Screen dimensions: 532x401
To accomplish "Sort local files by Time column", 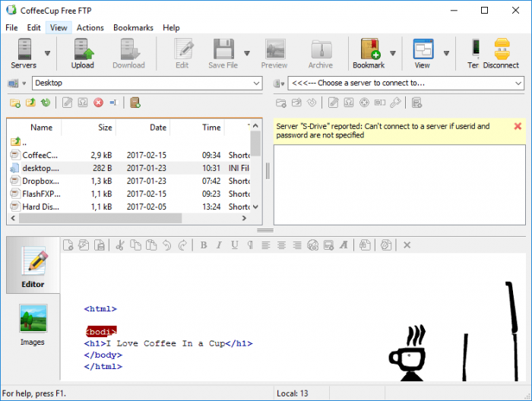I will 197,128.
